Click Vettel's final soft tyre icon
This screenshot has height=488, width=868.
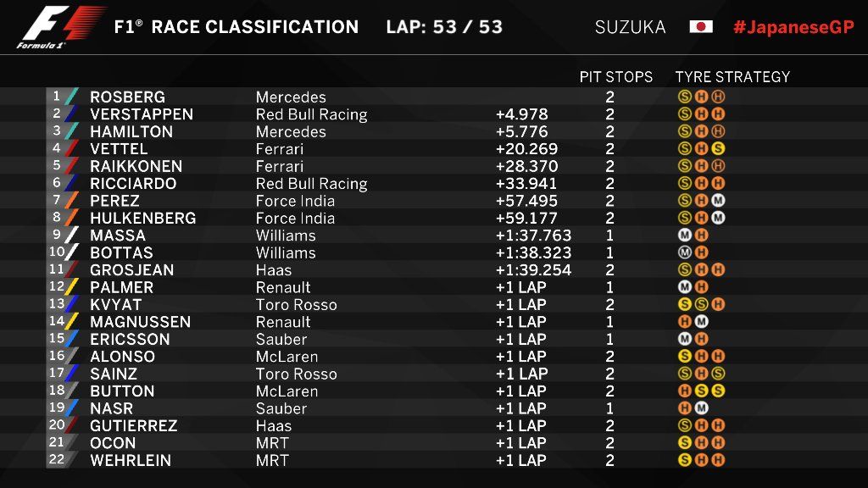click(718, 149)
